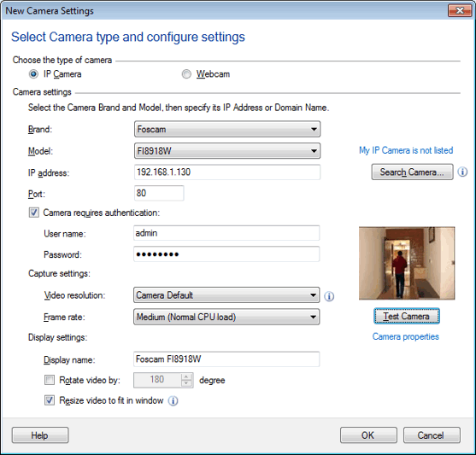Enable the Rotate video by checkbox
The height and width of the screenshot is (455, 476).
click(x=50, y=380)
